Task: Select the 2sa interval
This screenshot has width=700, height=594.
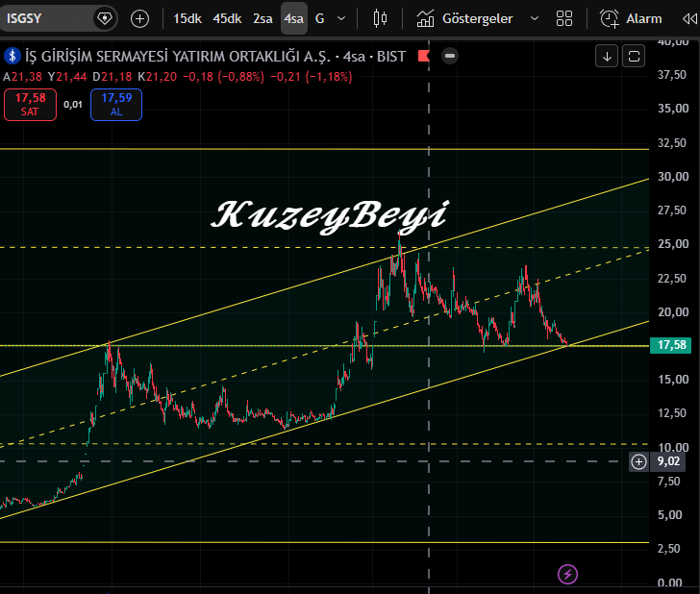Action: tap(262, 19)
